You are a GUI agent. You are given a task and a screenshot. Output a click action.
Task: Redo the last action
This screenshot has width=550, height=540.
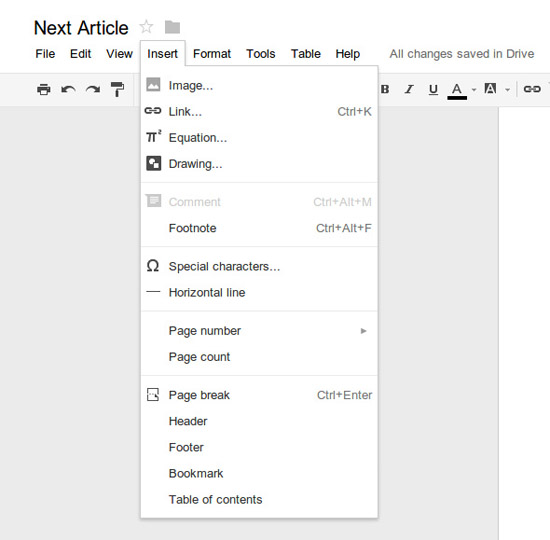click(93, 89)
